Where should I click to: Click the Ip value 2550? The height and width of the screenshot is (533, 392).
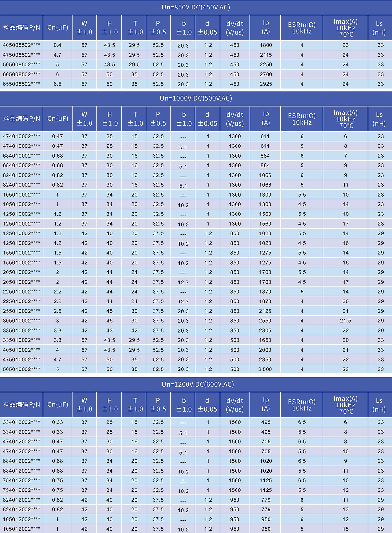pyautogui.click(x=265, y=321)
